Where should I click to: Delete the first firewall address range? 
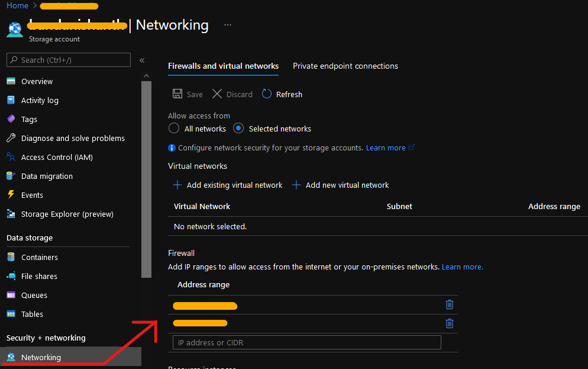(449, 304)
